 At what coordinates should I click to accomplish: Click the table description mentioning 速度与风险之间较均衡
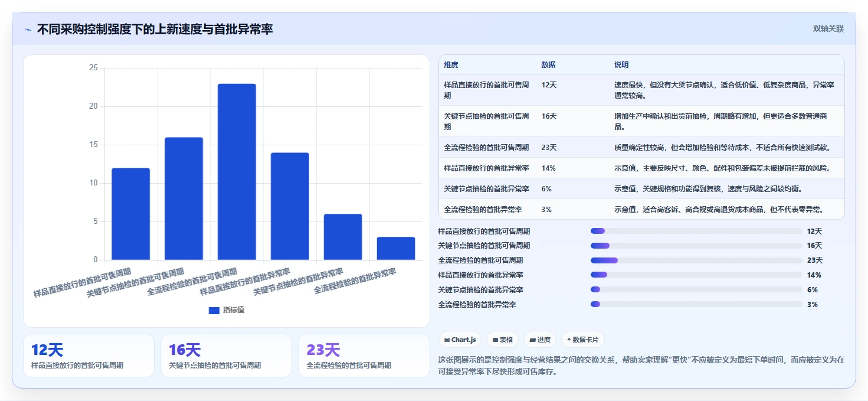[708, 188]
